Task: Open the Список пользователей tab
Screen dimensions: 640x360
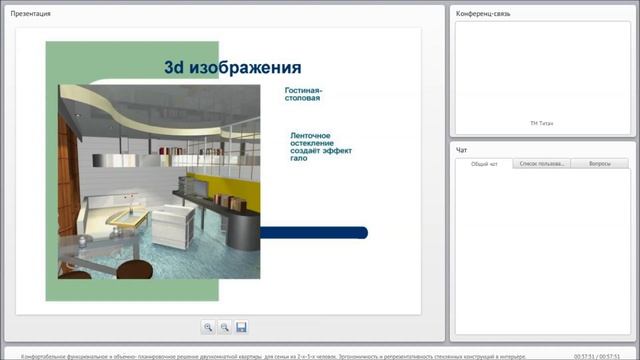Action: click(542, 163)
